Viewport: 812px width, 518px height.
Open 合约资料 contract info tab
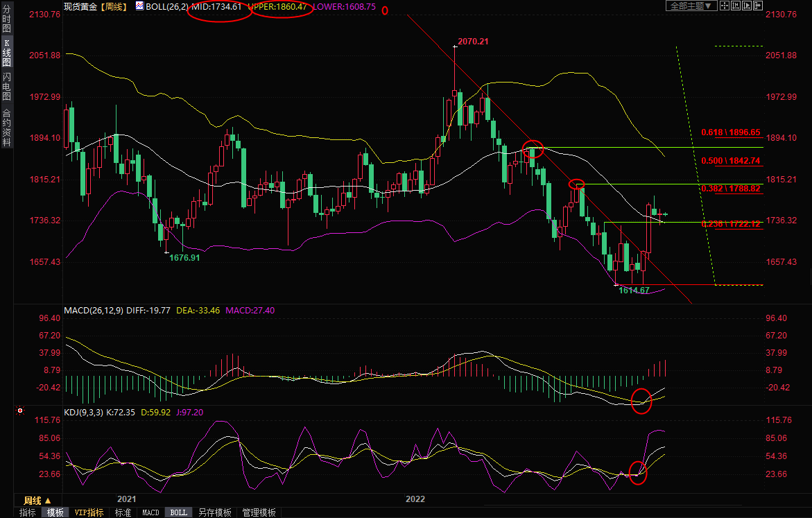point(6,128)
